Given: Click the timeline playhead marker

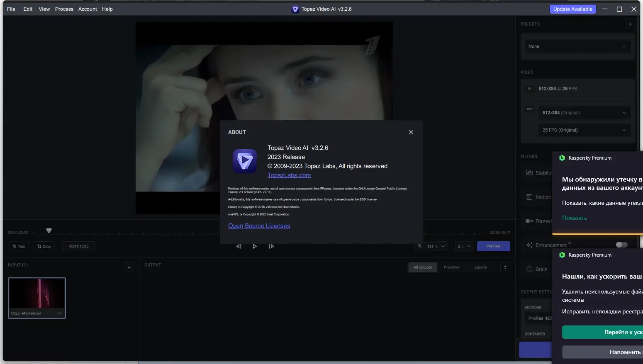Looking at the screenshot, I should click(49, 231).
